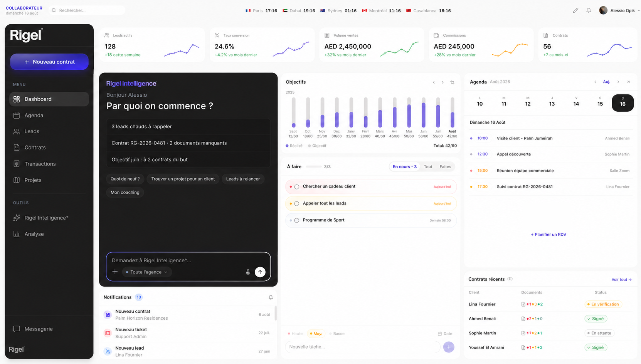Click the microphone icon in Rigel Intelligence
This screenshot has height=364, width=641.
click(248, 272)
